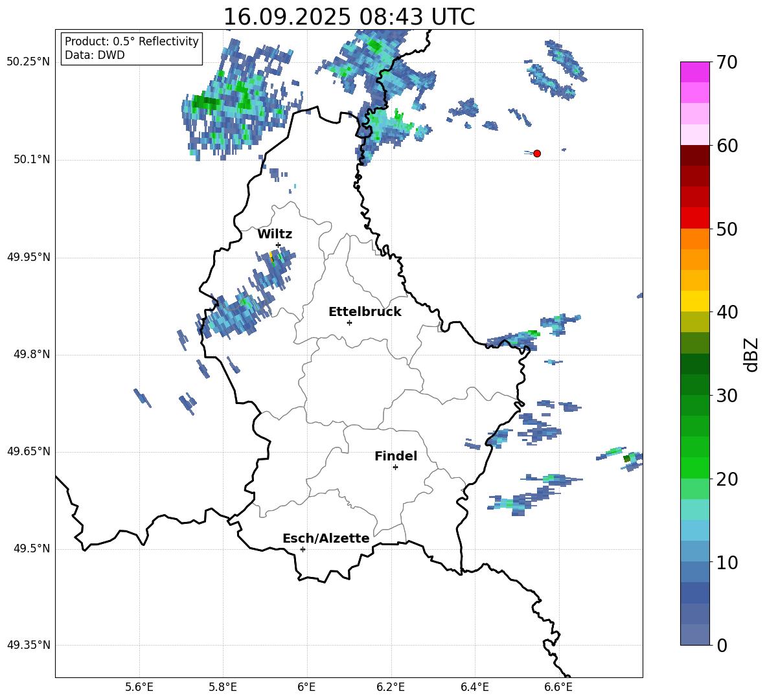This screenshot has width=767, height=700.
Task: Click the 49.8°N latitude label
Action: tap(32, 354)
